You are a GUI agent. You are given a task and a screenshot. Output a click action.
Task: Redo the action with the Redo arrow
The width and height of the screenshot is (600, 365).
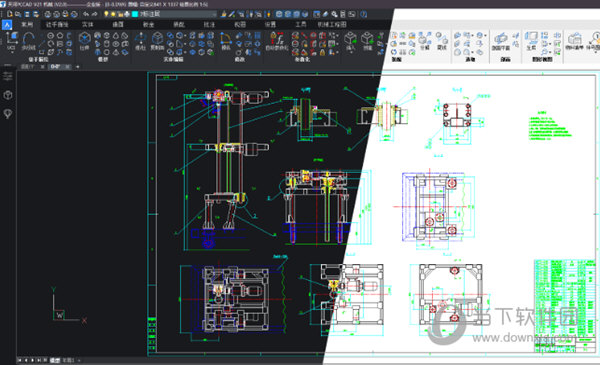[x=95, y=14]
